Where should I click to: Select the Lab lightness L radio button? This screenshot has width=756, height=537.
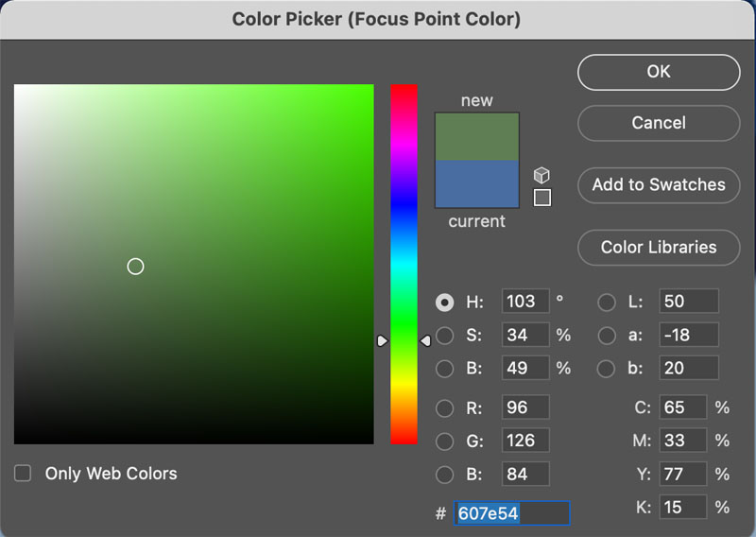click(x=607, y=303)
